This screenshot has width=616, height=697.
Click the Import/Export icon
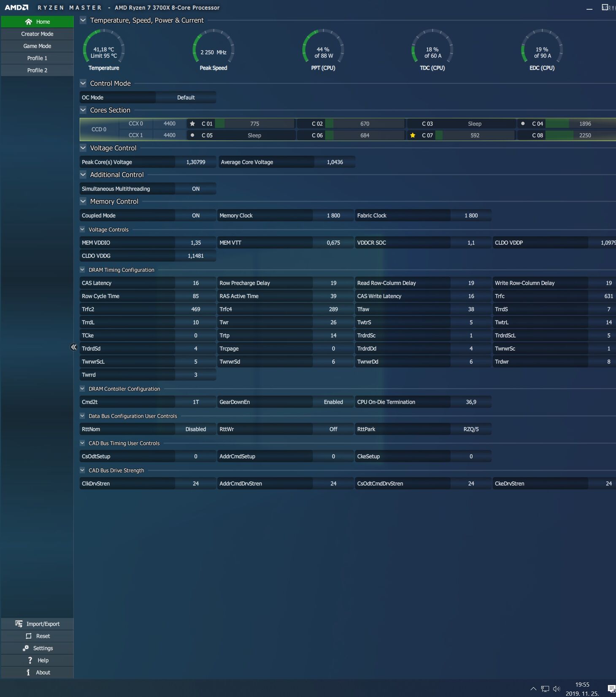pyautogui.click(x=19, y=624)
